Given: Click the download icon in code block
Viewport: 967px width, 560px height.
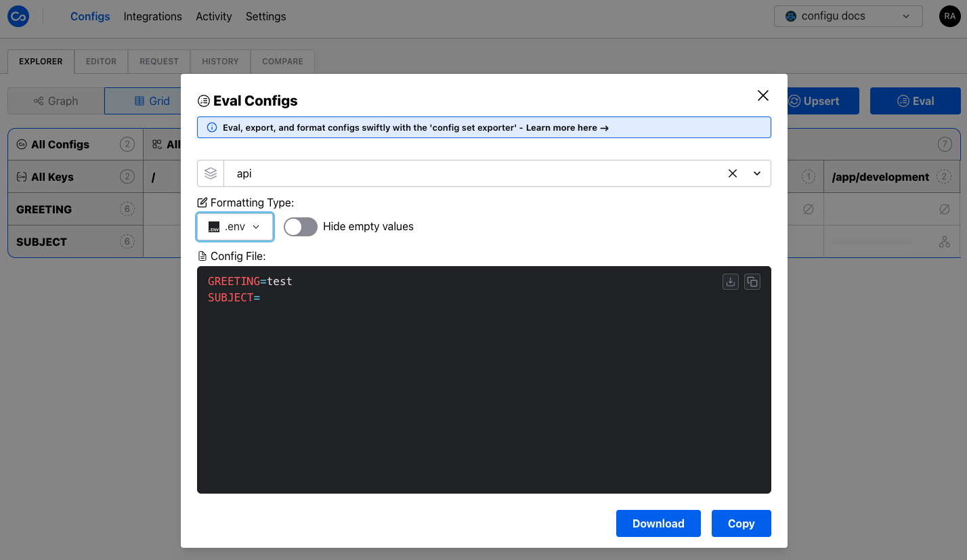Looking at the screenshot, I should coord(731,282).
